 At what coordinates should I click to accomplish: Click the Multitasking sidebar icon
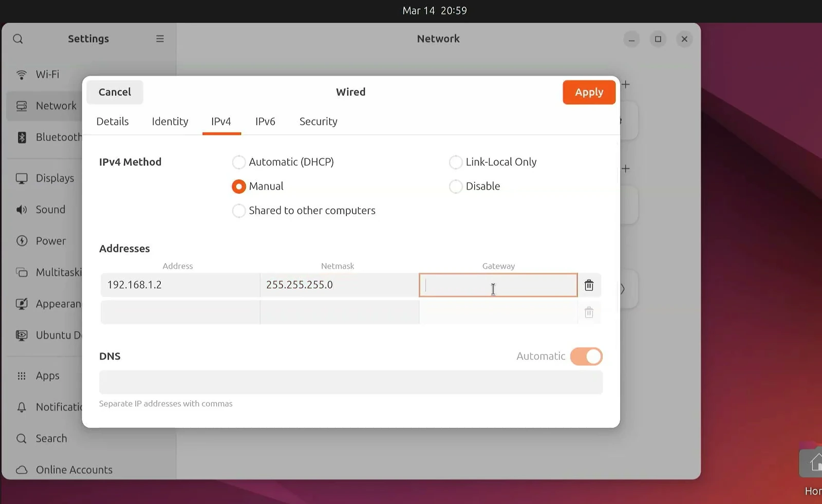[x=22, y=272]
